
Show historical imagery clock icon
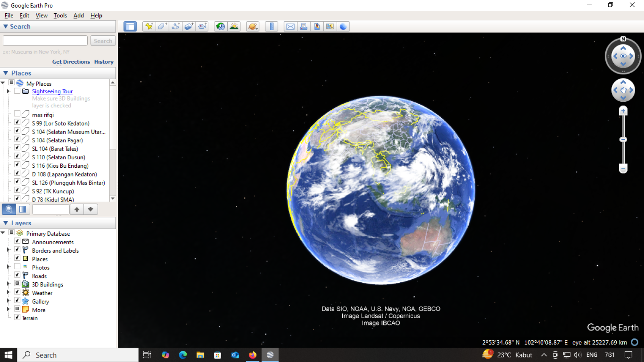(220, 27)
